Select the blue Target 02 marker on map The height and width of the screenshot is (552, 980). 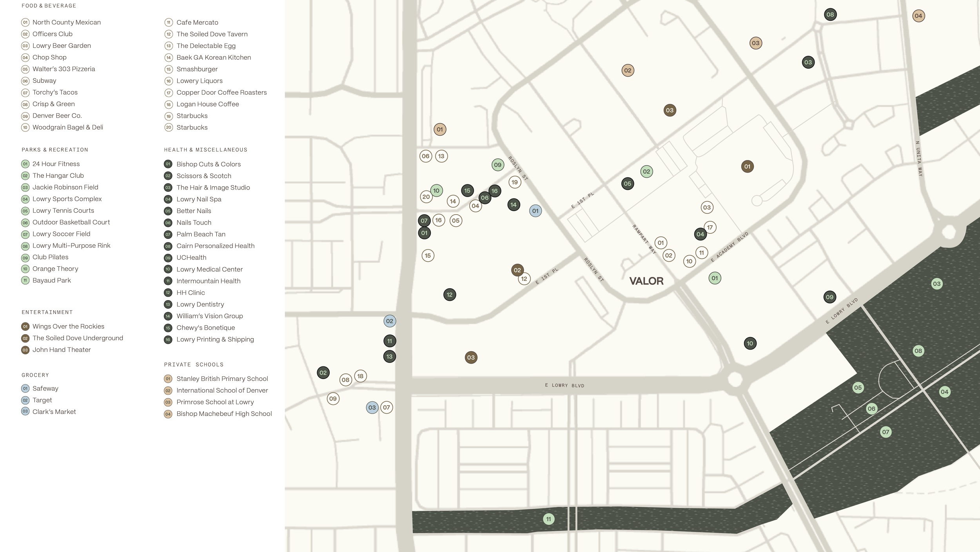[389, 321]
